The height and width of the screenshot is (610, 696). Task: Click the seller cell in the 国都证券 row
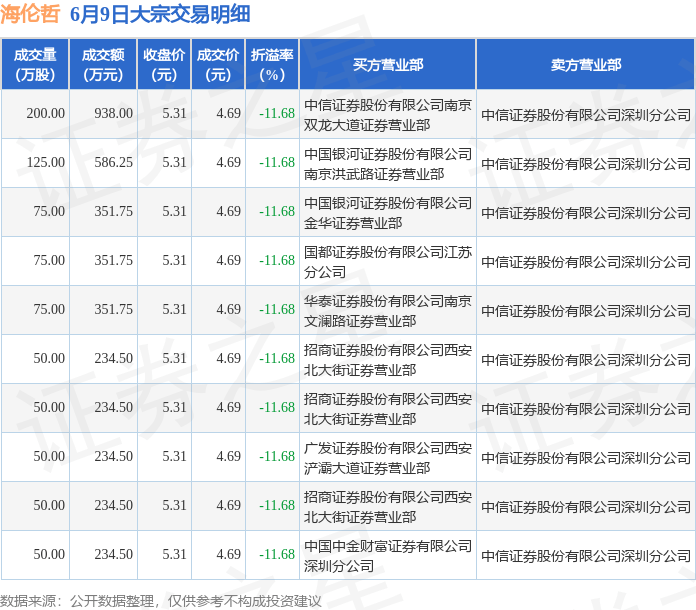tap(586, 262)
